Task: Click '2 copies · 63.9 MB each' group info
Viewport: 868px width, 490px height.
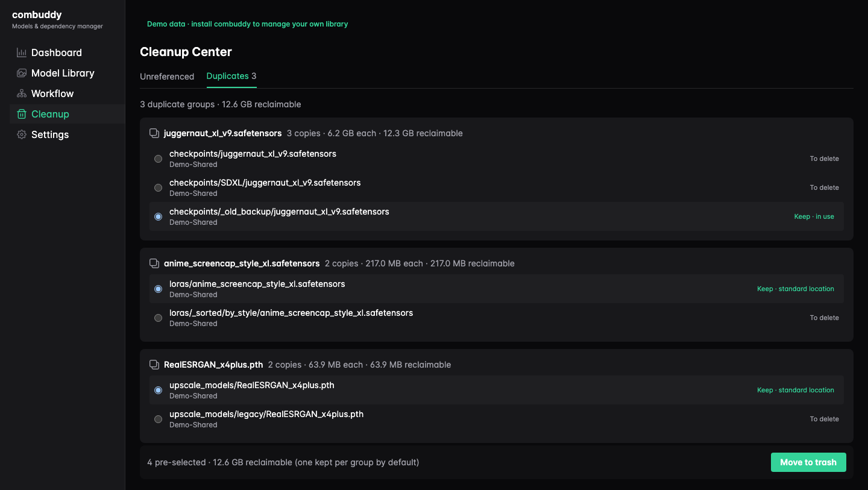Action: pos(316,365)
